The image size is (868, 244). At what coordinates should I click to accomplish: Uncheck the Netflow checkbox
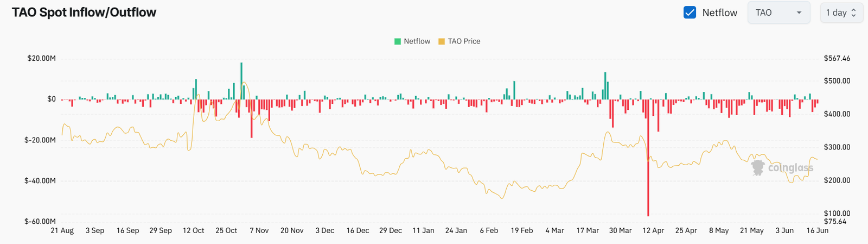[690, 12]
